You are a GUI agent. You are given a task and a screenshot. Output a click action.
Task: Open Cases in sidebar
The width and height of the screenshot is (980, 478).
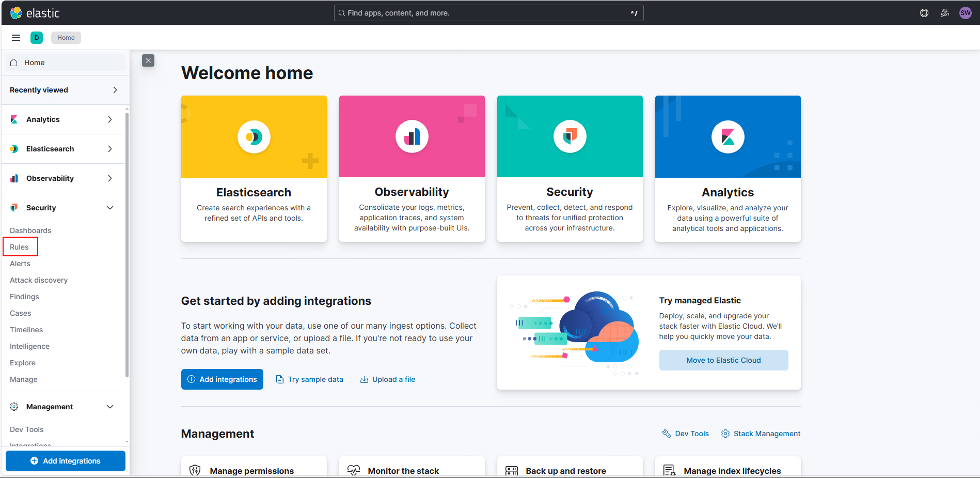[21, 313]
